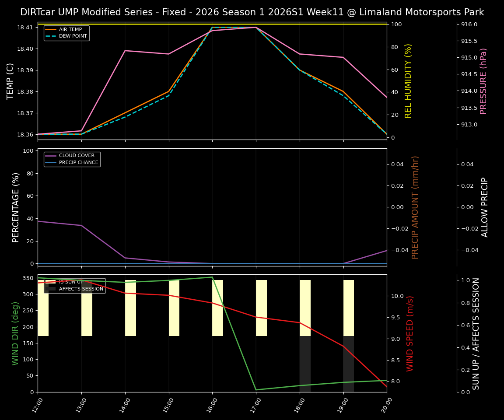Select the AIR TEMP legend line marker

tap(51, 29)
